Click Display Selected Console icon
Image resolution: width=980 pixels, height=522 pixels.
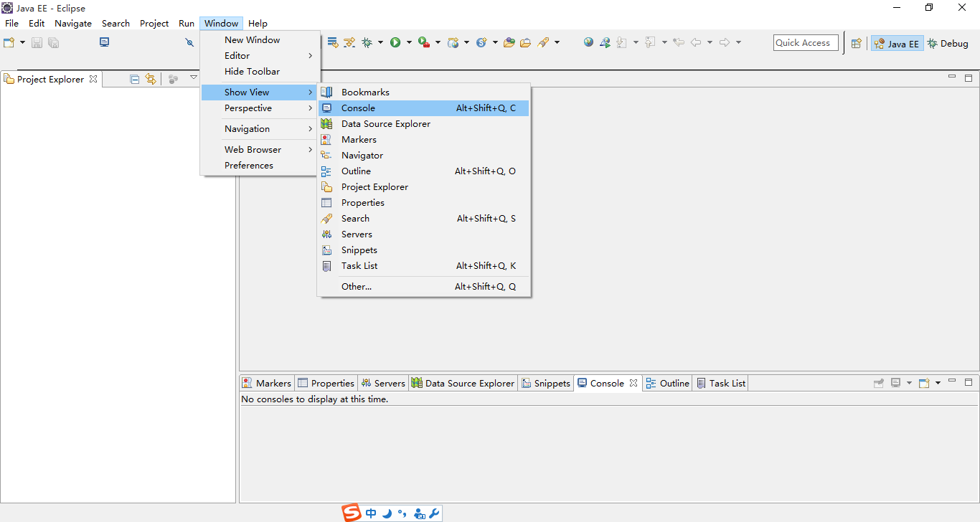pyautogui.click(x=895, y=383)
